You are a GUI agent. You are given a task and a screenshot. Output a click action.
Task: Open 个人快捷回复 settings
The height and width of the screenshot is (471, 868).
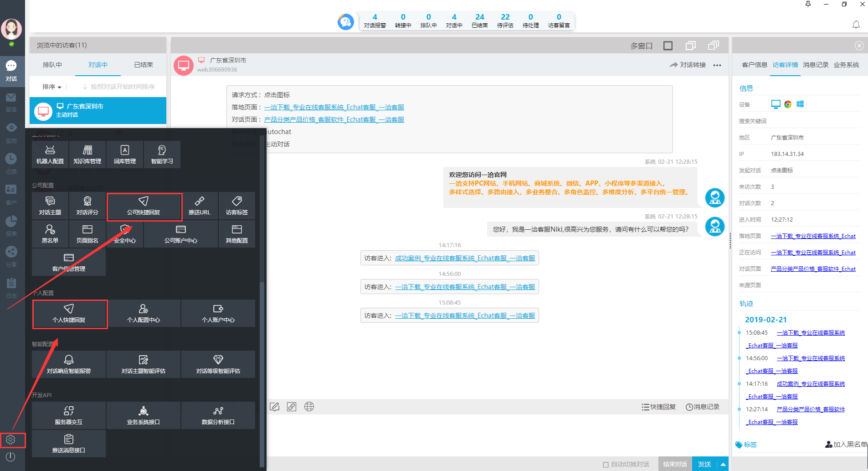(70, 314)
